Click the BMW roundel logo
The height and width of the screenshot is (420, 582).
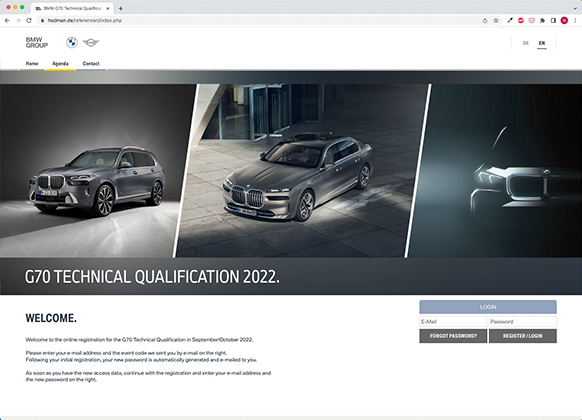click(x=72, y=43)
